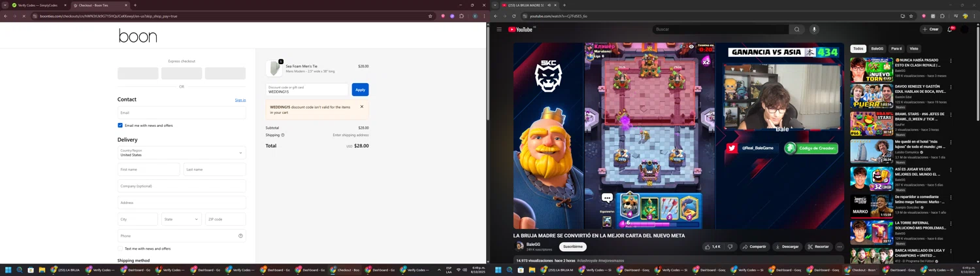Click the YouTube Buscar search box
980x276 pixels.
(721, 29)
